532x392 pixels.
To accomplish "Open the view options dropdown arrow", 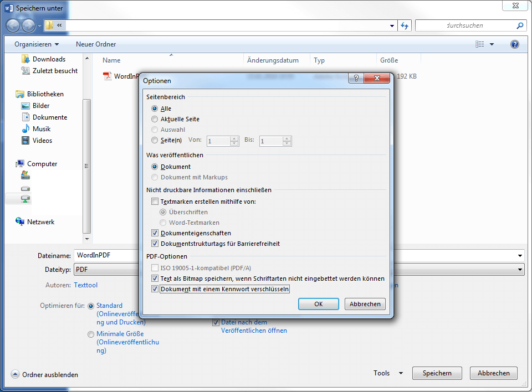I will tap(492, 44).
